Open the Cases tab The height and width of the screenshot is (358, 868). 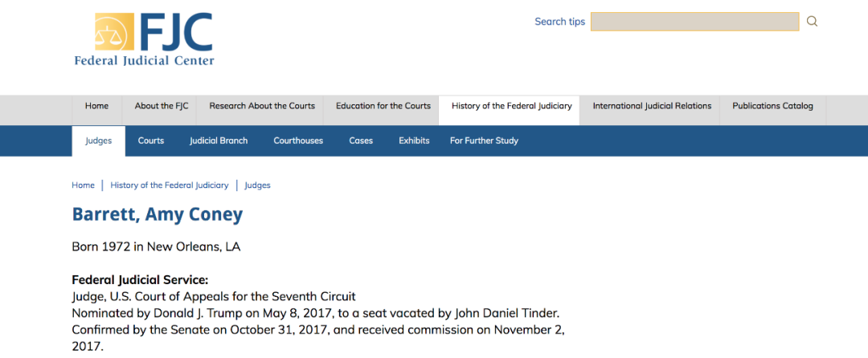tap(361, 141)
